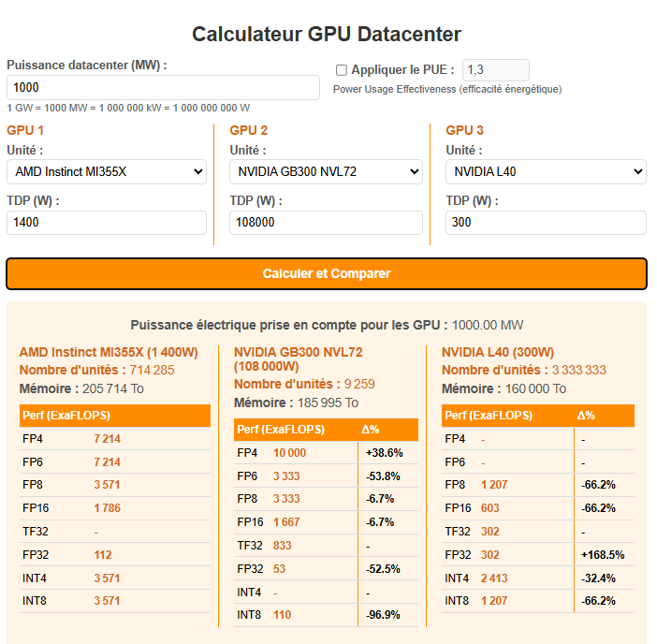Click the AMD Instinct MI355X result heading
Viewport: 657px width, 644px height.
(109, 352)
